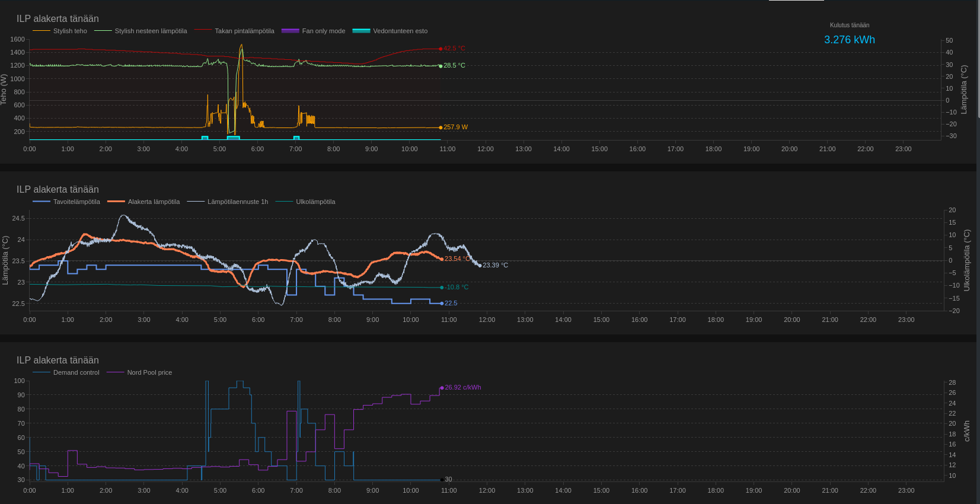980x504 pixels.
Task: Select the 257.9 W power data point
Action: coord(440,127)
